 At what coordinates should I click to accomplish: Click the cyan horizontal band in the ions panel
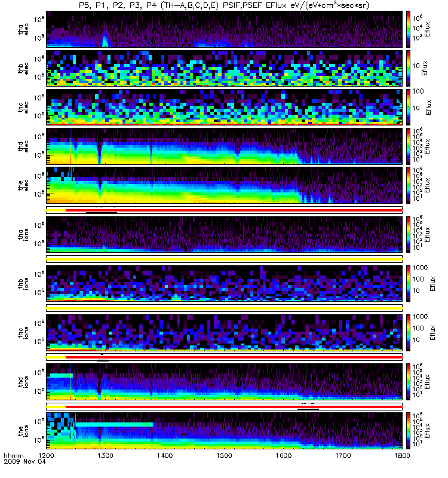tap(114, 424)
